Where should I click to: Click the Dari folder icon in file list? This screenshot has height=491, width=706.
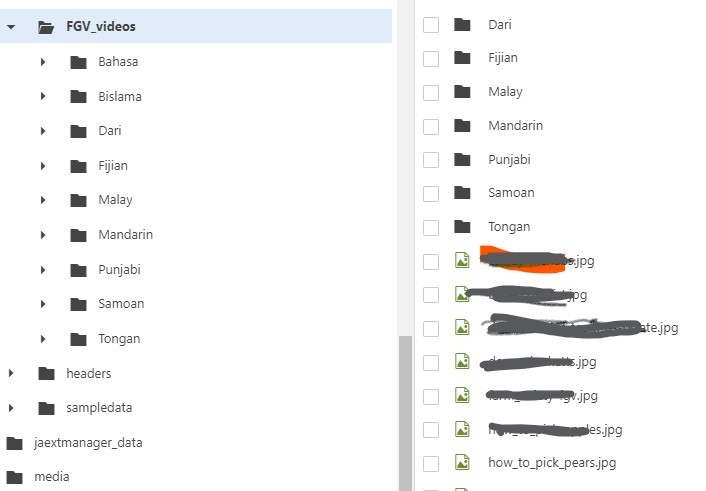point(462,24)
